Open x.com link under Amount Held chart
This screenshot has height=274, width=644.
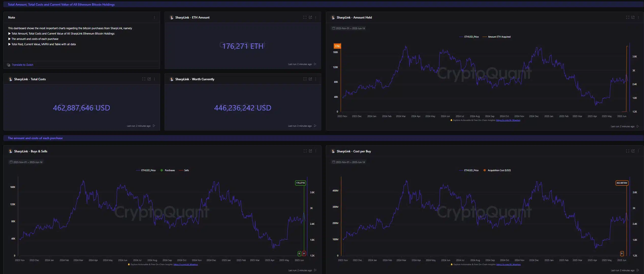pos(508,120)
